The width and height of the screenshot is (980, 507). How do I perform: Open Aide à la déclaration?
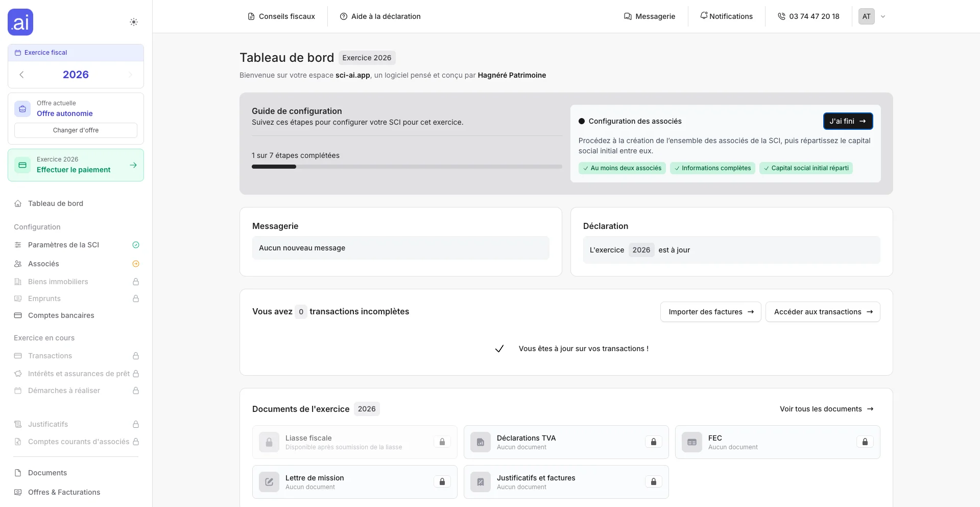pyautogui.click(x=380, y=16)
